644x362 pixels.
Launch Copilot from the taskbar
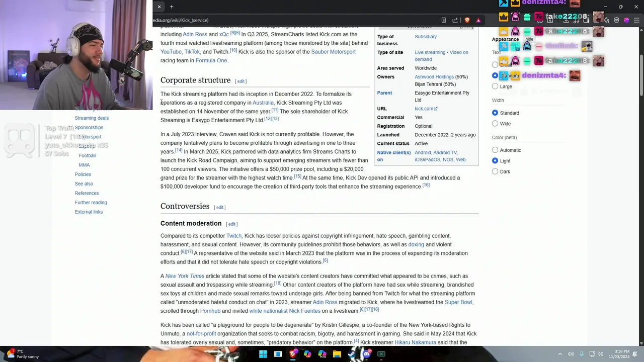pyautogui.click(x=307, y=354)
